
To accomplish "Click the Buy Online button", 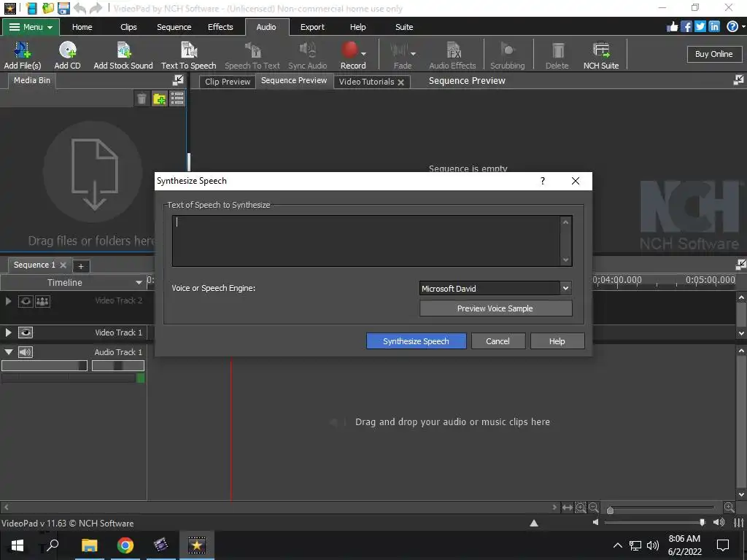I will tap(713, 54).
